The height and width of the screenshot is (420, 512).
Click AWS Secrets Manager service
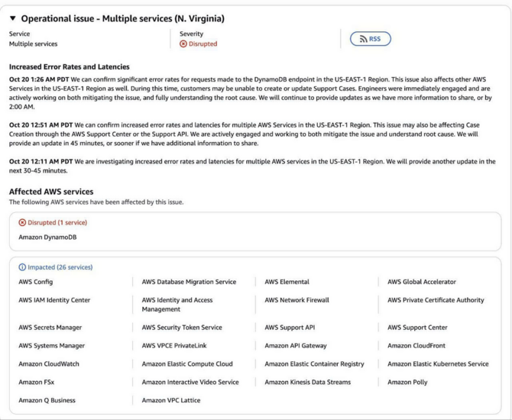[50, 328]
